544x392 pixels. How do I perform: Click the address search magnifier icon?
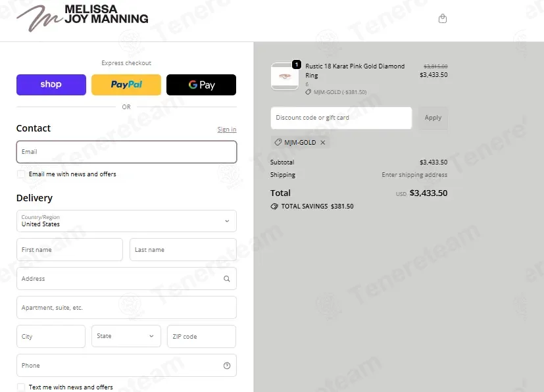(226, 279)
